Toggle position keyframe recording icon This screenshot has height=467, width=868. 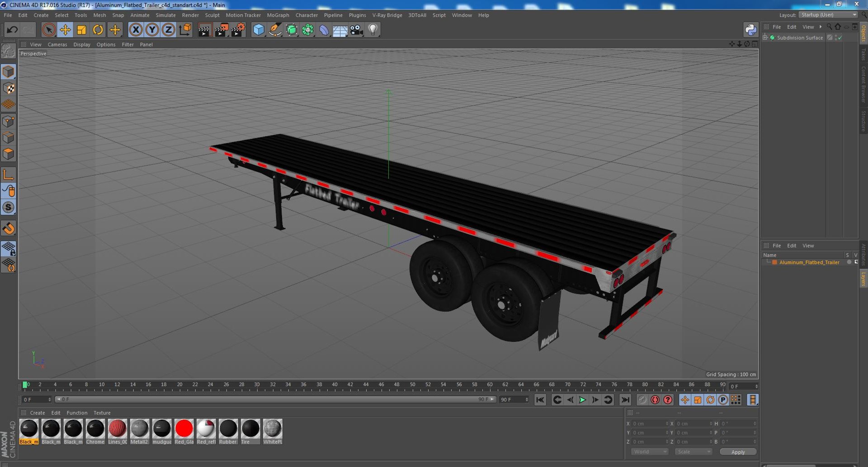[685, 400]
